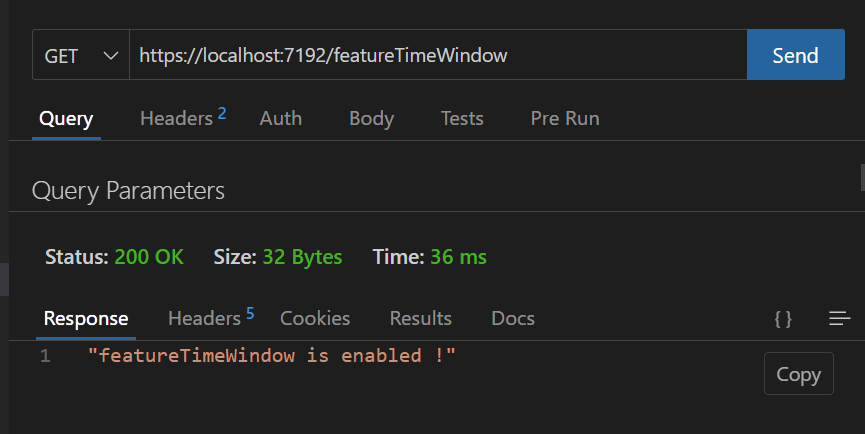The width and height of the screenshot is (865, 434).
Task: Select the Auth tab
Action: 281,119
